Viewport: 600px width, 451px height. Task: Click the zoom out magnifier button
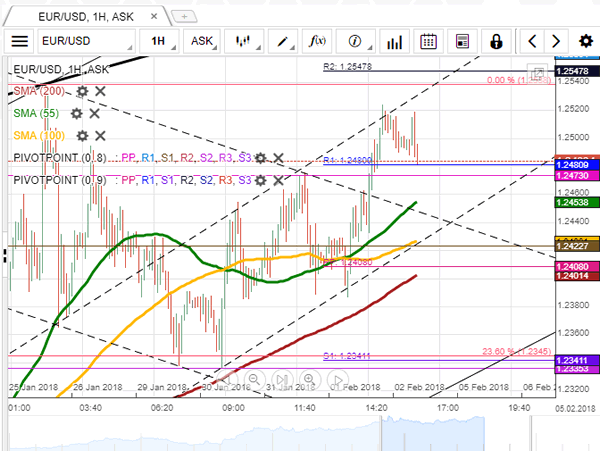click(x=254, y=380)
